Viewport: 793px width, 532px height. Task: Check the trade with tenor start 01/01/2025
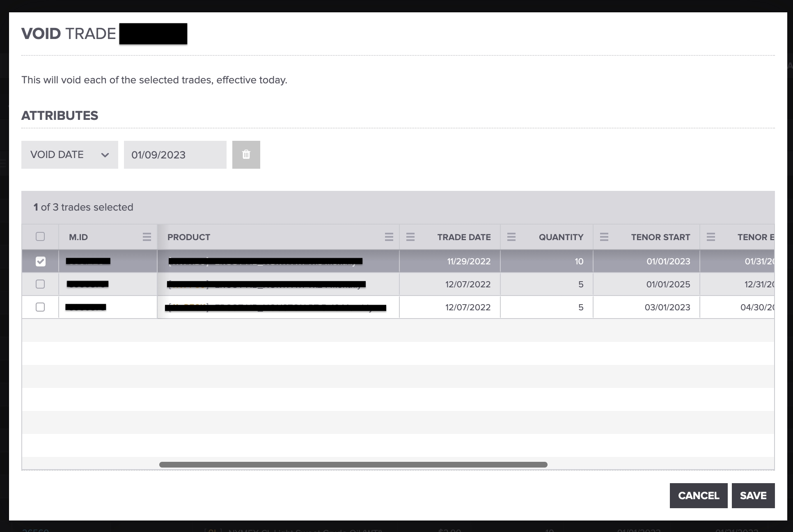point(40,284)
